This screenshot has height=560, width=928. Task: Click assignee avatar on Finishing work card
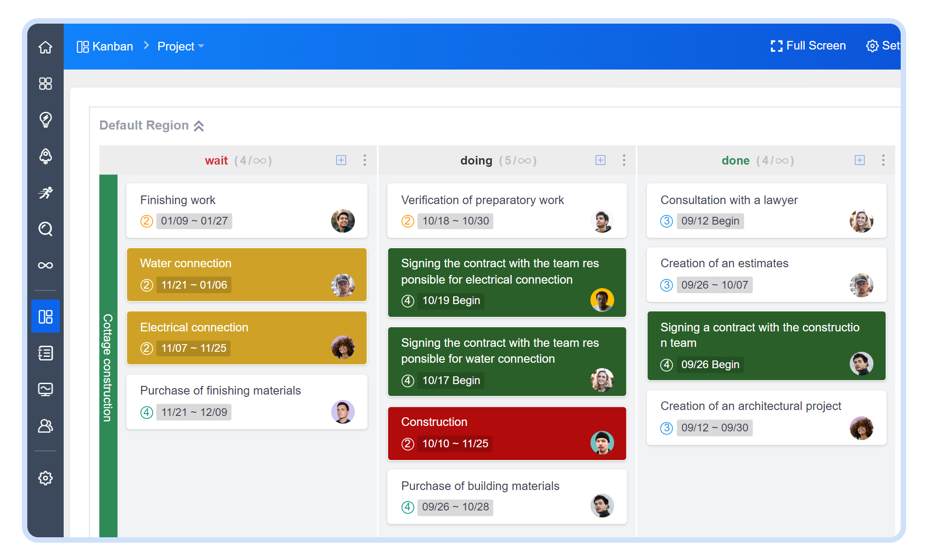343,221
